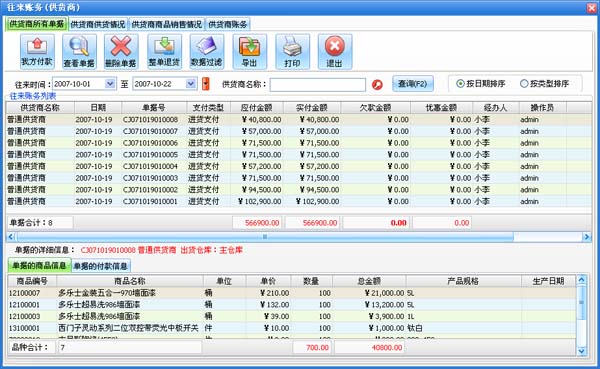
Task: Select product row 12100001
Action: click(292, 305)
